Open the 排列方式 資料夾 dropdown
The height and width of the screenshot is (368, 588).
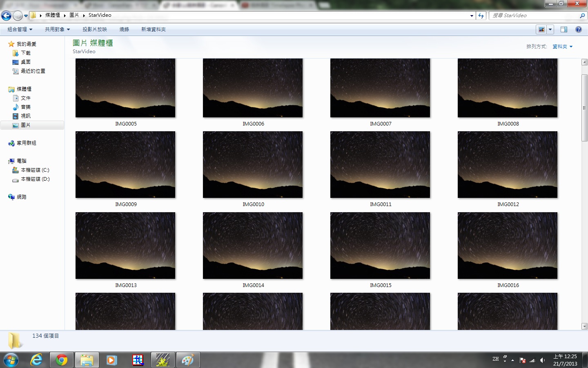[x=562, y=47]
